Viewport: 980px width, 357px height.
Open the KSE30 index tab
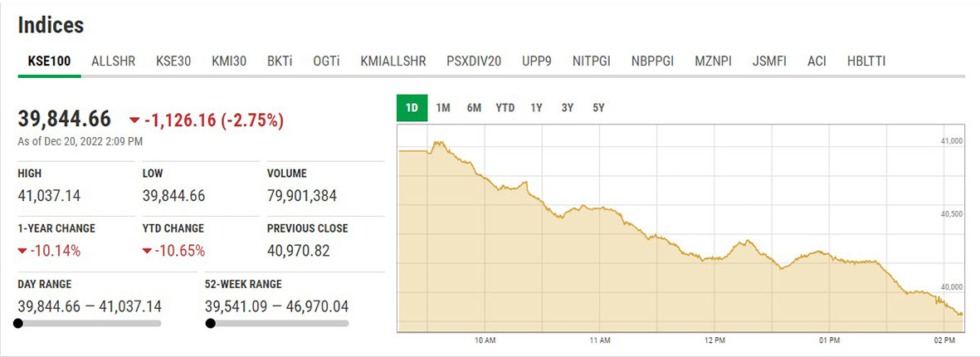click(173, 61)
